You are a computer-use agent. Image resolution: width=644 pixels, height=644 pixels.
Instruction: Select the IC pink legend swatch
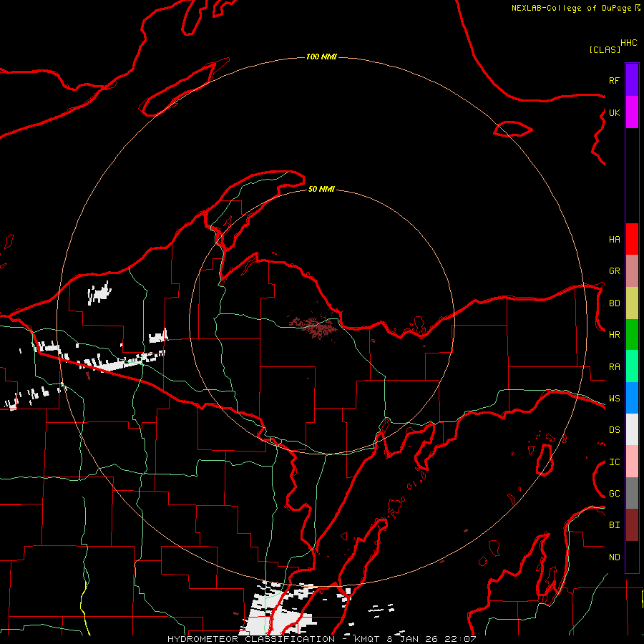point(632,462)
